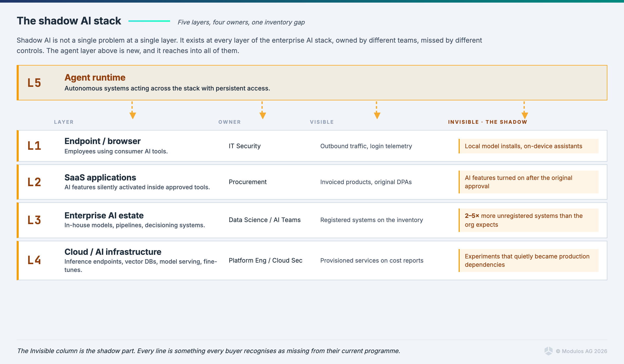Viewport: 624px width, 364px height.
Task: Select the Endpoint / browser row title
Action: pos(102,141)
